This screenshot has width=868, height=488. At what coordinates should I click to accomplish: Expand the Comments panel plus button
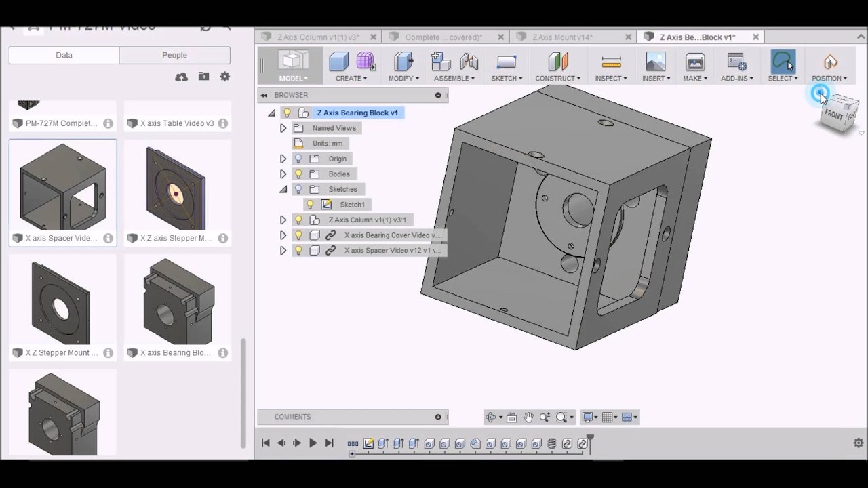[x=438, y=417]
